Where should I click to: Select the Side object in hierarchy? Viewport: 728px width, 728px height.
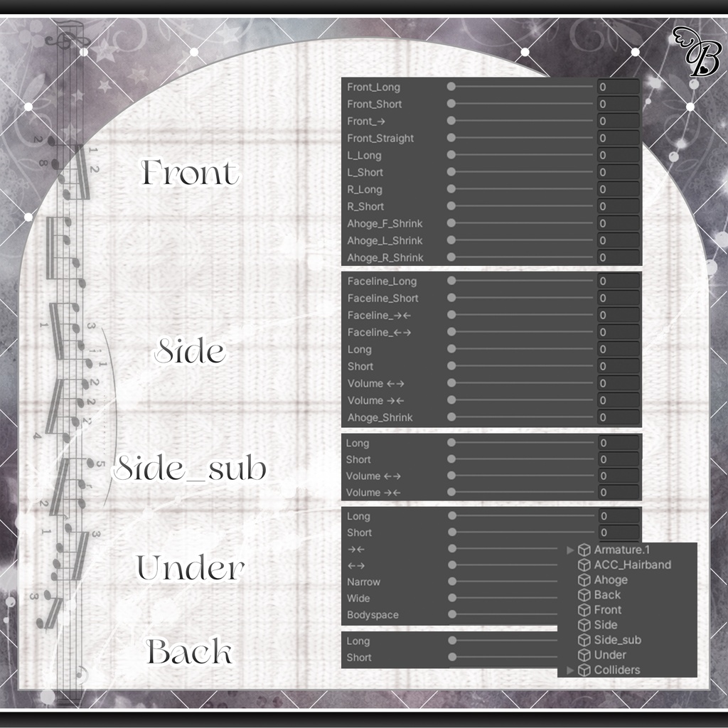tap(606, 625)
